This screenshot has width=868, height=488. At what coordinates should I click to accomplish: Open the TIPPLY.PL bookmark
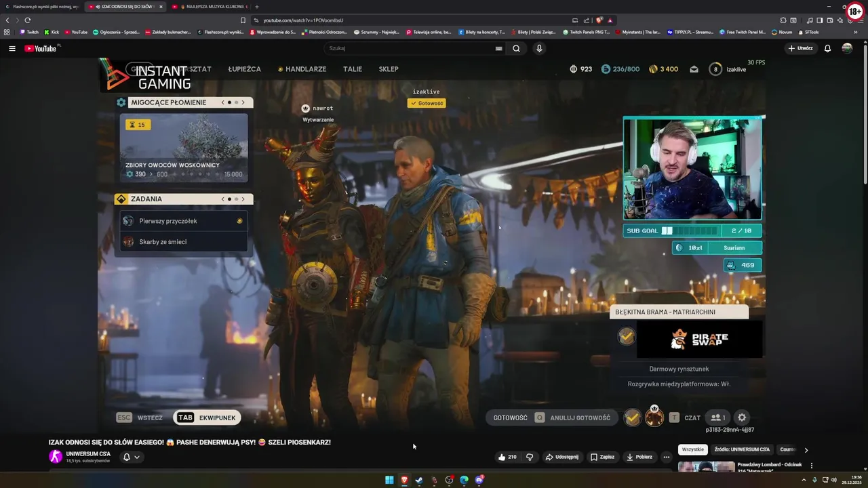coord(690,32)
